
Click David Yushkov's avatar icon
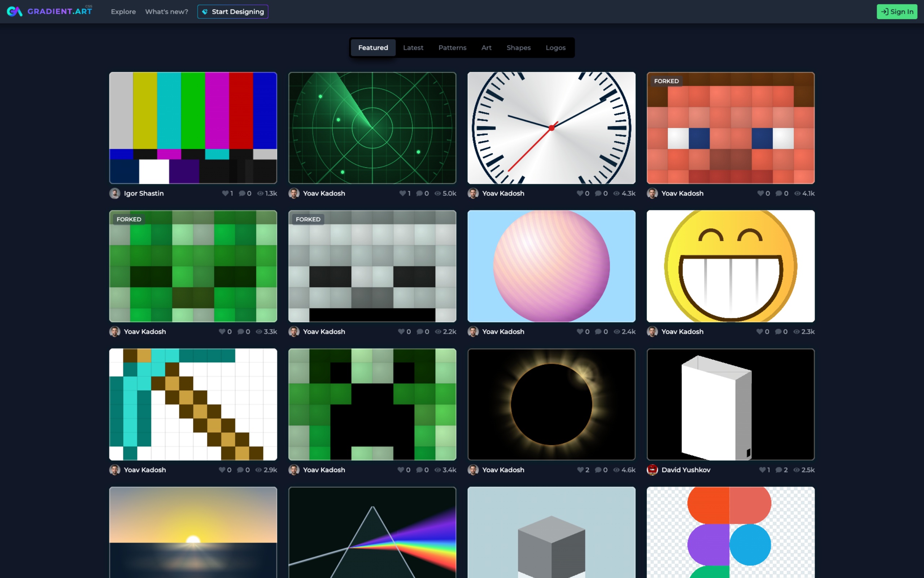pyautogui.click(x=652, y=470)
